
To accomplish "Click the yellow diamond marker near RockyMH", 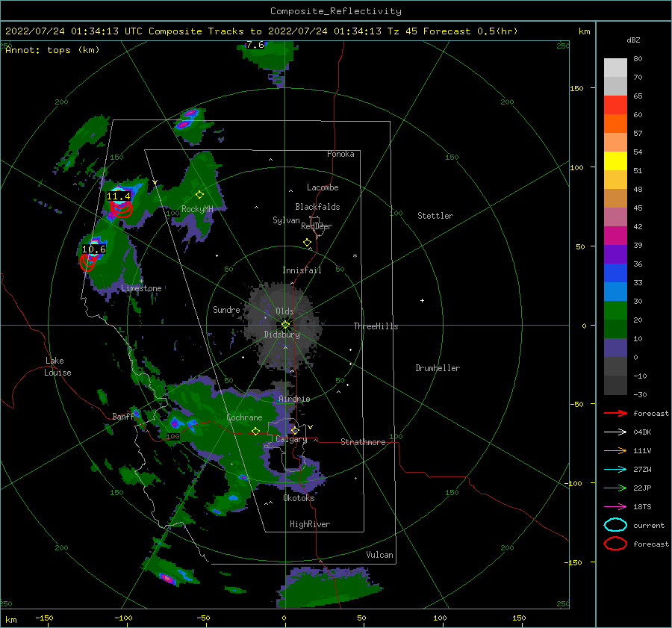I will (x=199, y=195).
